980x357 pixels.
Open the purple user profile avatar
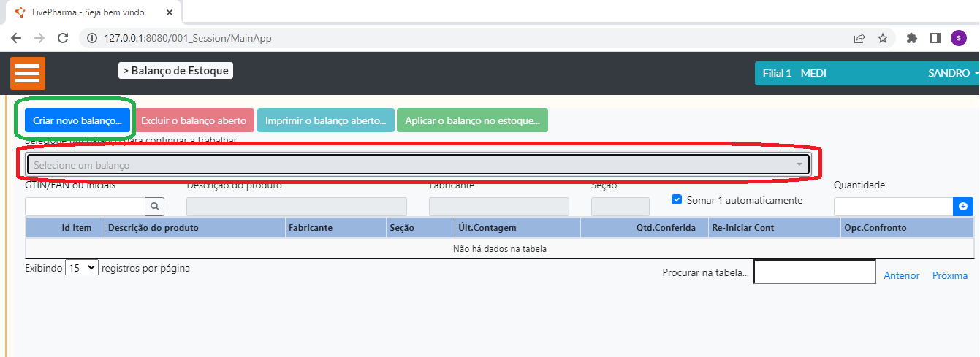tap(958, 38)
